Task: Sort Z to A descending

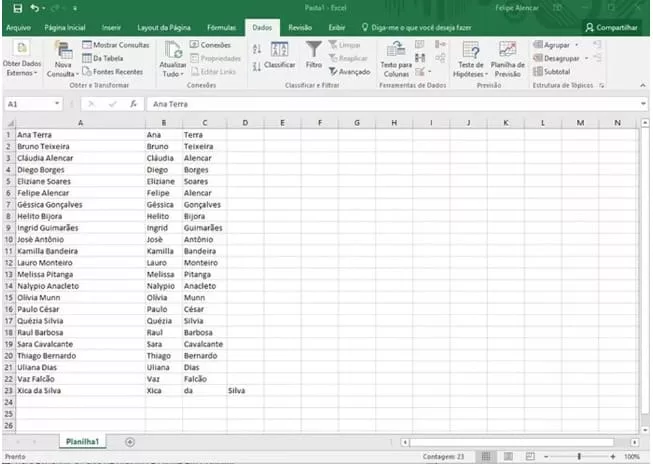Action: coord(257,66)
